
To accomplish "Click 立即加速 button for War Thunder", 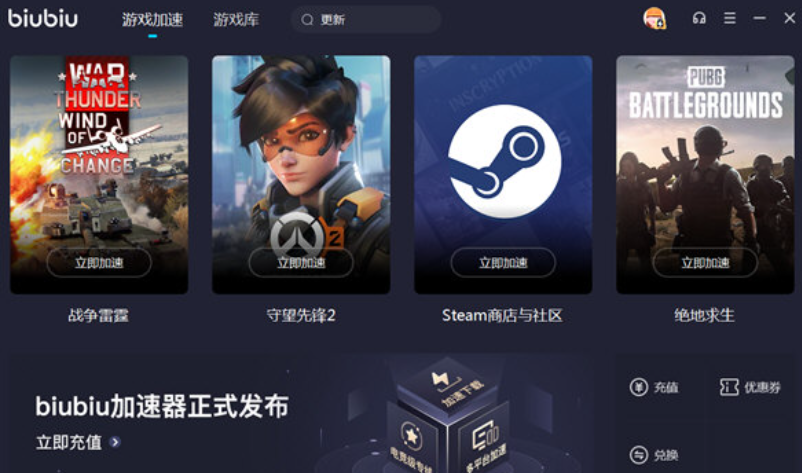I will pos(99,263).
